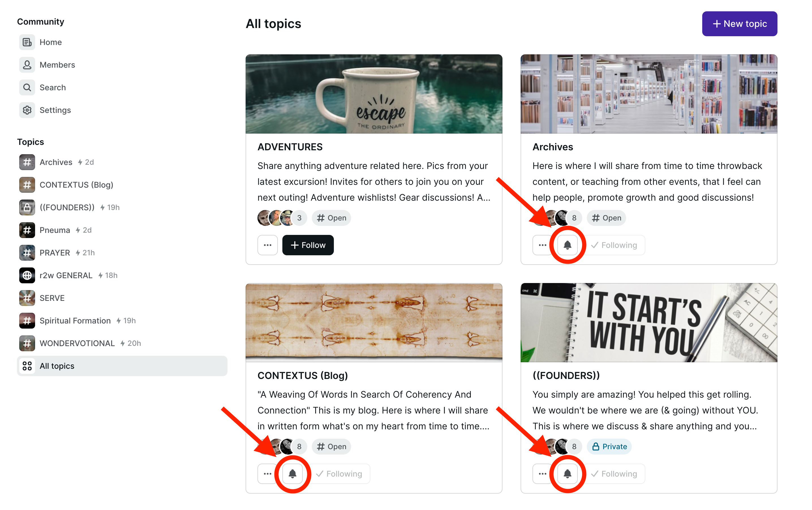Click the ((FOUNDERS)) lock topic icon
812x510 pixels.
pyautogui.click(x=27, y=207)
